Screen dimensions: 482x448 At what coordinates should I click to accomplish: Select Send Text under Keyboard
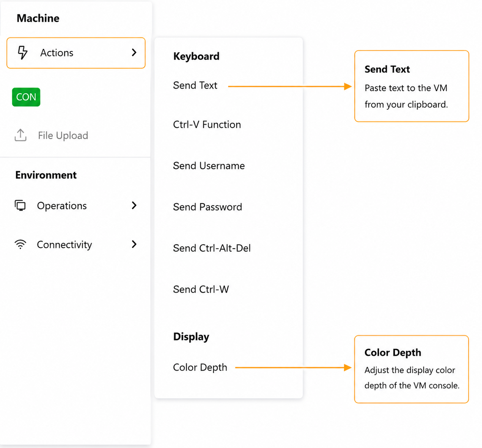click(195, 86)
